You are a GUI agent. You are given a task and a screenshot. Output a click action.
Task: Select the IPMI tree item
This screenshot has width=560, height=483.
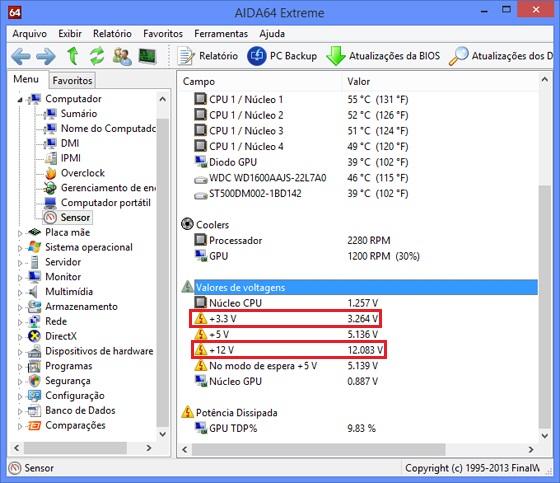71,158
